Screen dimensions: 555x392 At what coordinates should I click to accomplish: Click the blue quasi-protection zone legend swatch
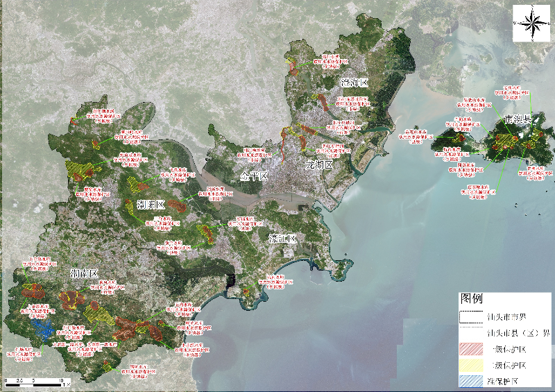click(x=471, y=381)
